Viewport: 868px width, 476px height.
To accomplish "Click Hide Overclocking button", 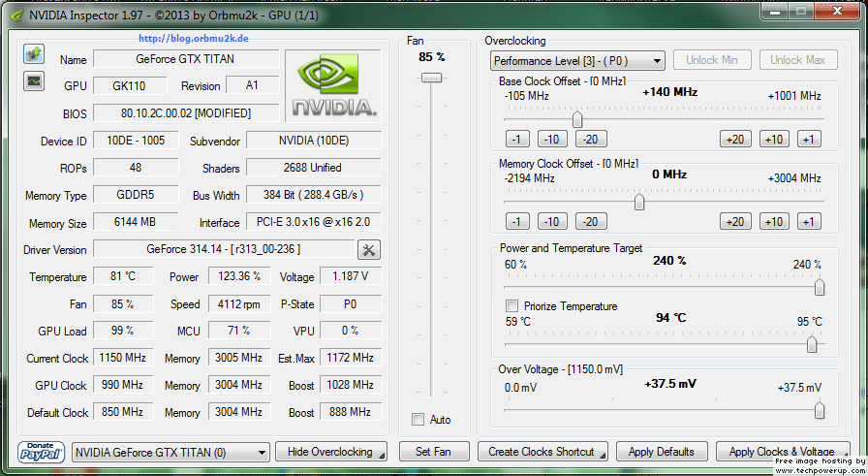I will 330,452.
